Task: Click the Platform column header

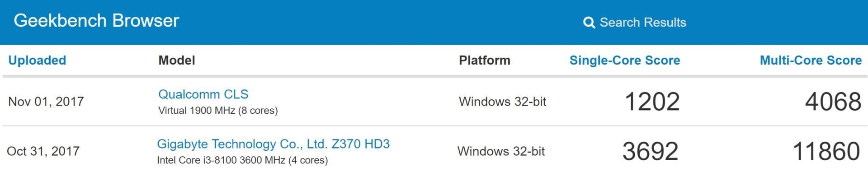Action: click(485, 60)
